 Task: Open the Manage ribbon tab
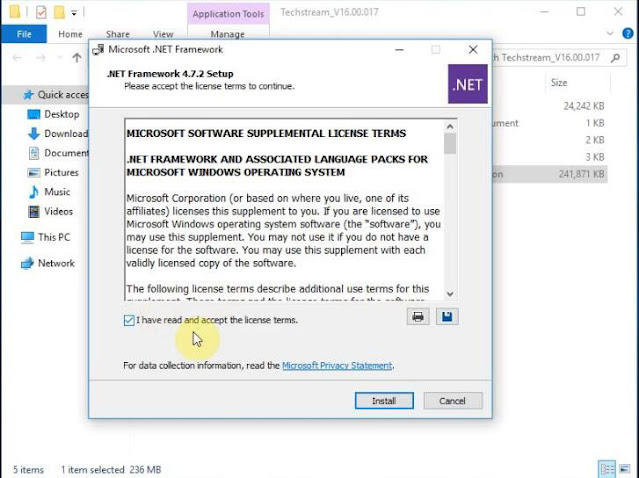coord(227,34)
